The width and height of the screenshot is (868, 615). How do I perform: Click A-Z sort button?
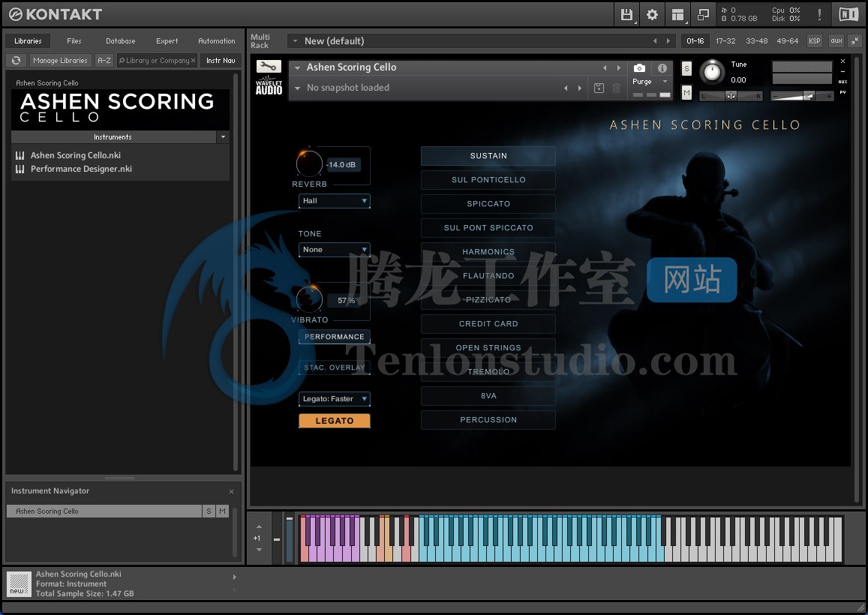[104, 60]
